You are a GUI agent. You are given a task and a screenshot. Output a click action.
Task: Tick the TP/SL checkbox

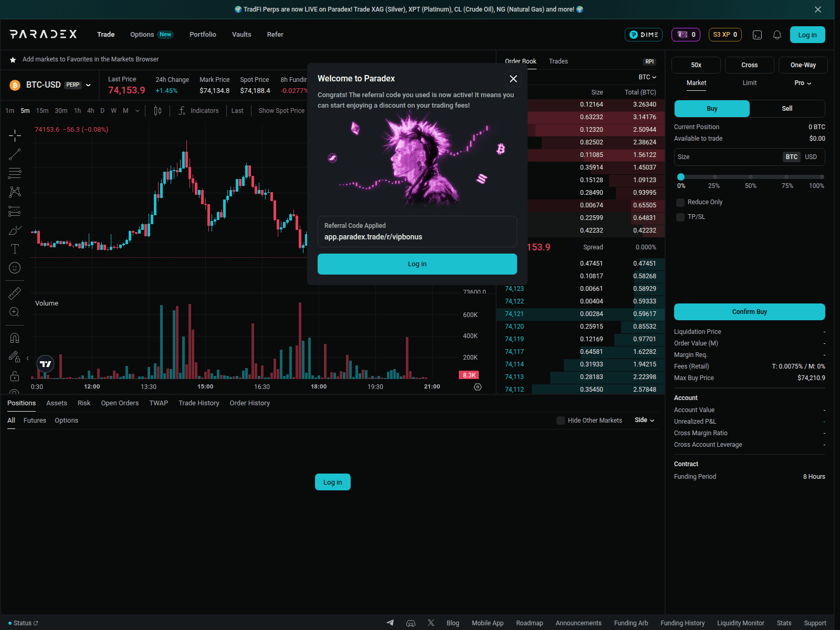(x=680, y=217)
